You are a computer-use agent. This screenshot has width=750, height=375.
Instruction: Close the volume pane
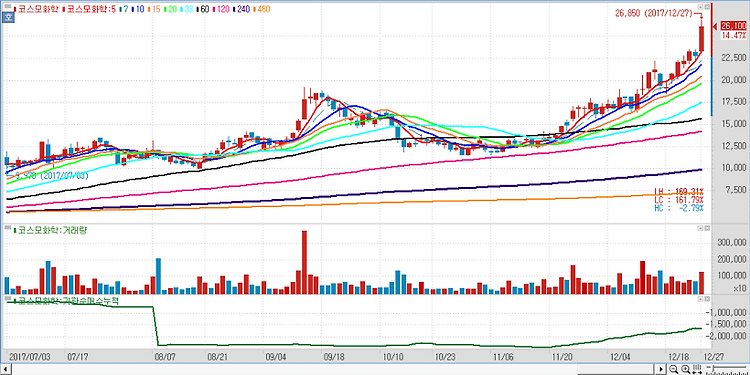pyautogui.click(x=707, y=229)
